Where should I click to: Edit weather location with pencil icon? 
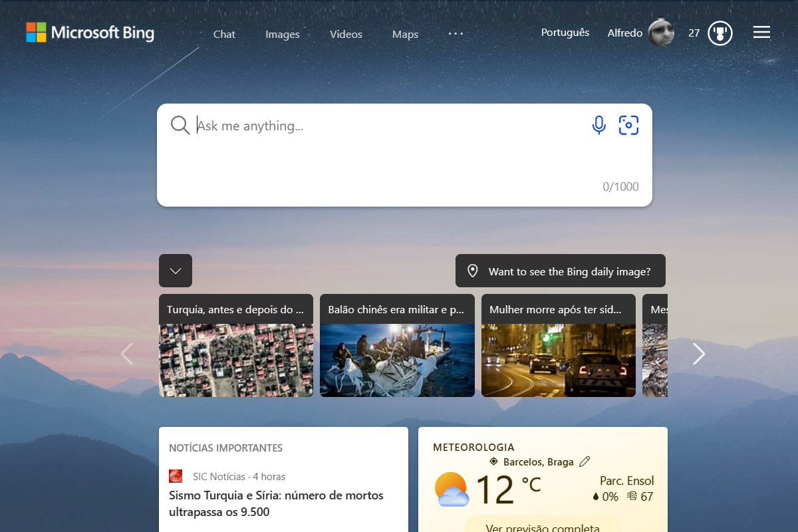585,462
